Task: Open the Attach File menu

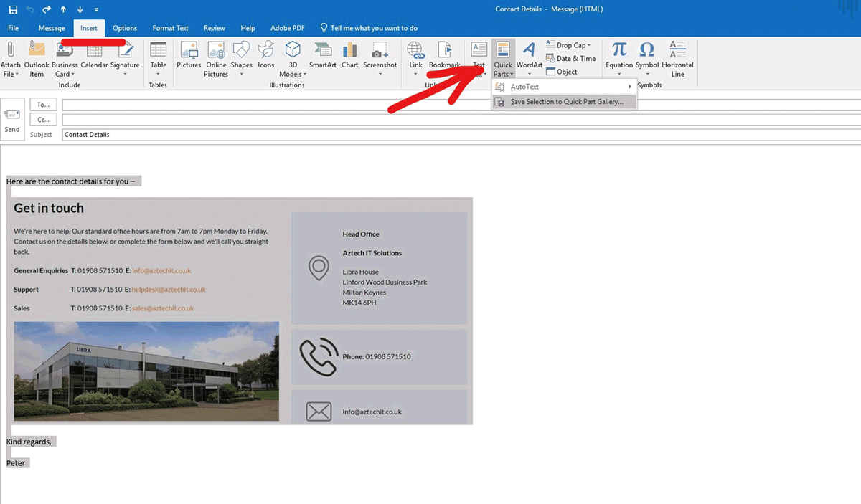Action: click(11, 59)
